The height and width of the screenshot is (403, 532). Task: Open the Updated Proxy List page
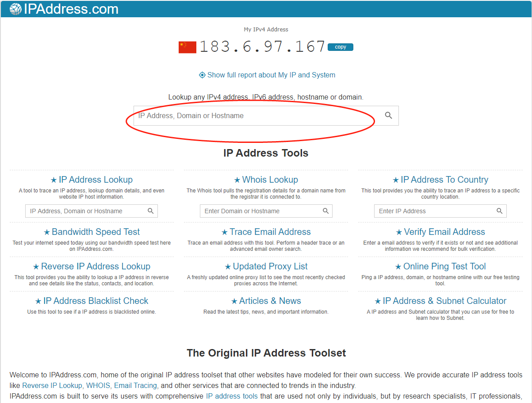tap(270, 266)
